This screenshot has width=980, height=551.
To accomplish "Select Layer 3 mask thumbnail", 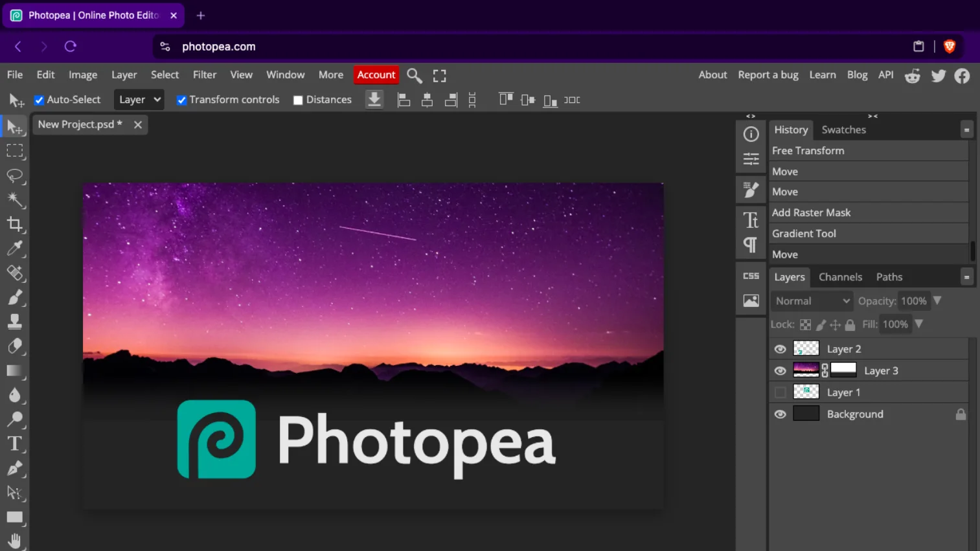I will (x=843, y=370).
